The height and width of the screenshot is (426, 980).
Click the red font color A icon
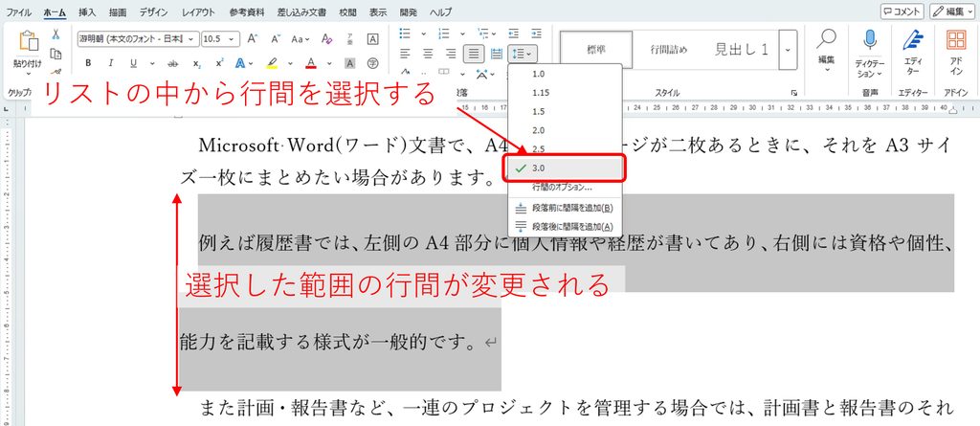click(311, 63)
